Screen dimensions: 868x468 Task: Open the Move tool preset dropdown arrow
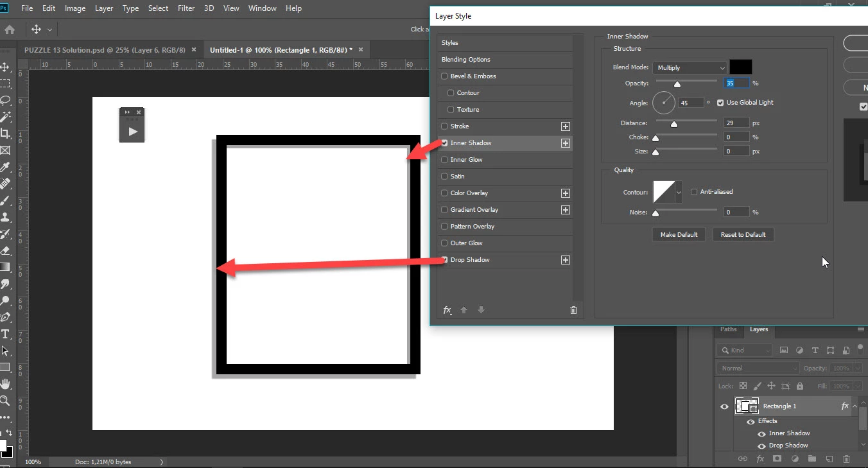click(x=50, y=30)
